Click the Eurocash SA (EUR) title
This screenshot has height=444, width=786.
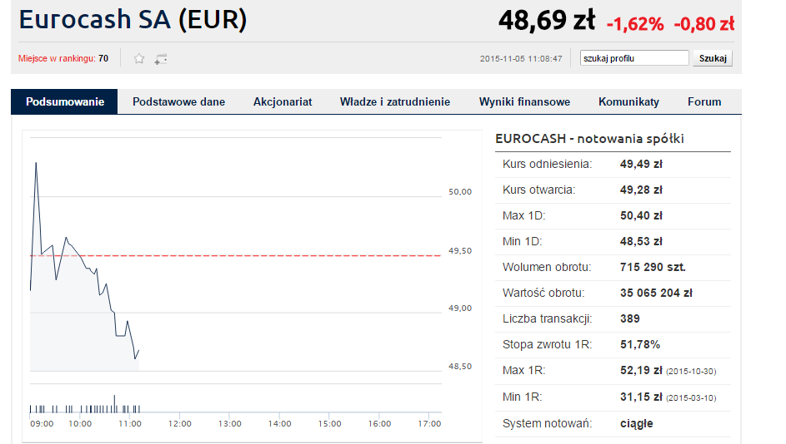[133, 20]
